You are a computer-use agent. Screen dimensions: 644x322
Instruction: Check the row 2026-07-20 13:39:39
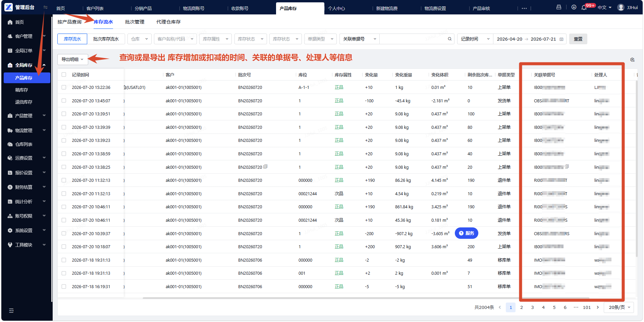[64, 127]
